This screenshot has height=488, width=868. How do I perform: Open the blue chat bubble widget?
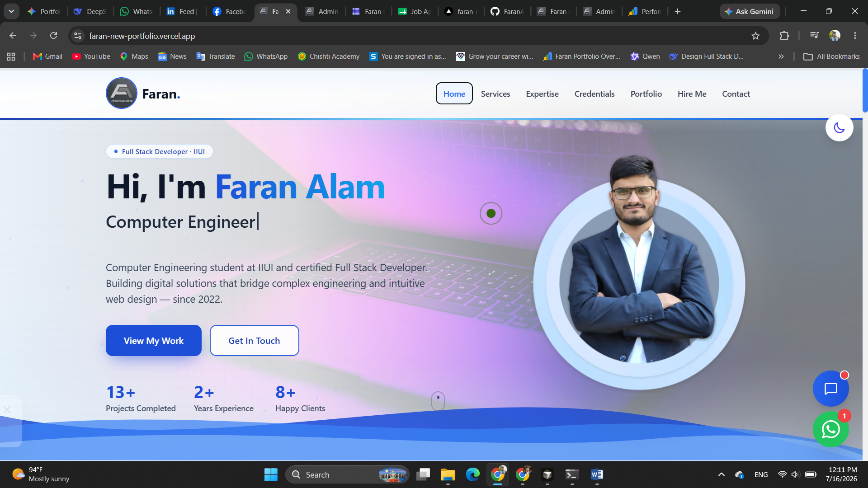(830, 389)
